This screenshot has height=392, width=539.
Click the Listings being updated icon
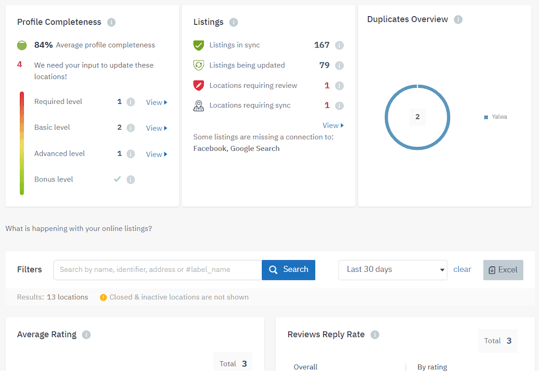[x=198, y=65]
